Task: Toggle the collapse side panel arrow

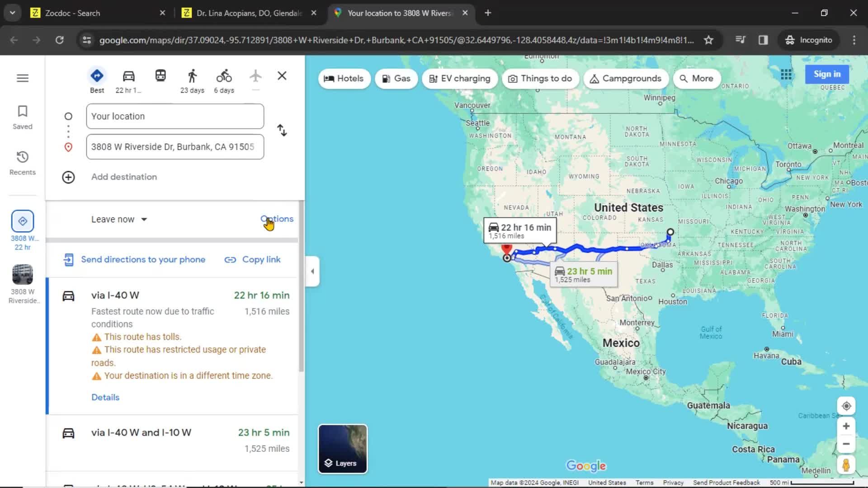Action: [x=312, y=271]
